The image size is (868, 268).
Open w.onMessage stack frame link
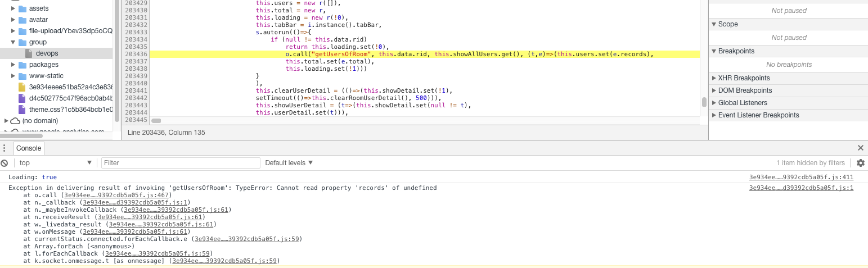pyautogui.click(x=134, y=231)
